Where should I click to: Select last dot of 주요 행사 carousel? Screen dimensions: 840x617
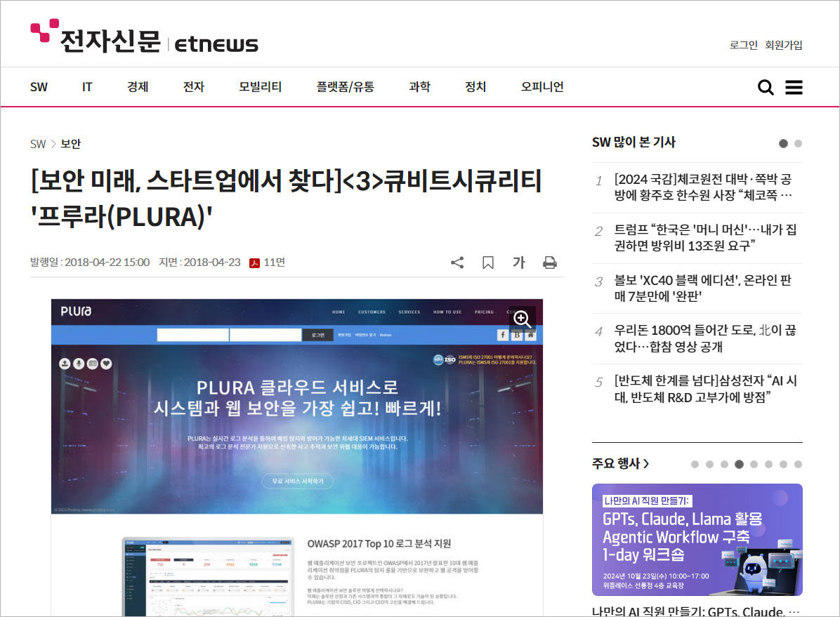click(x=799, y=465)
